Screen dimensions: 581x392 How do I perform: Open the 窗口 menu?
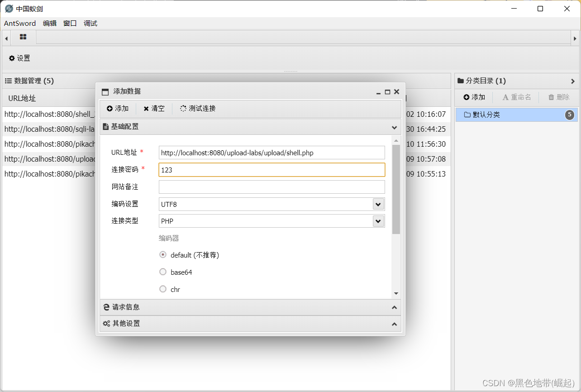coord(70,24)
